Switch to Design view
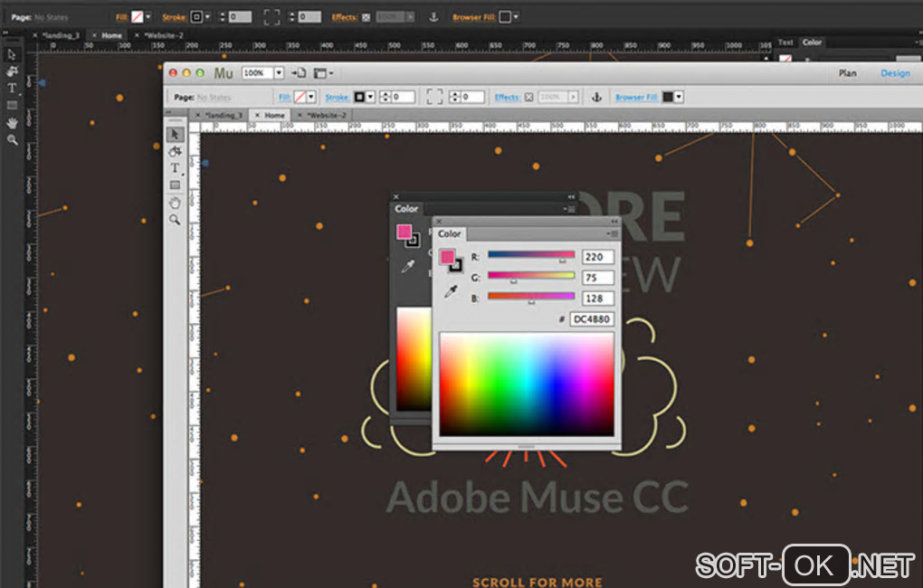 [895, 73]
